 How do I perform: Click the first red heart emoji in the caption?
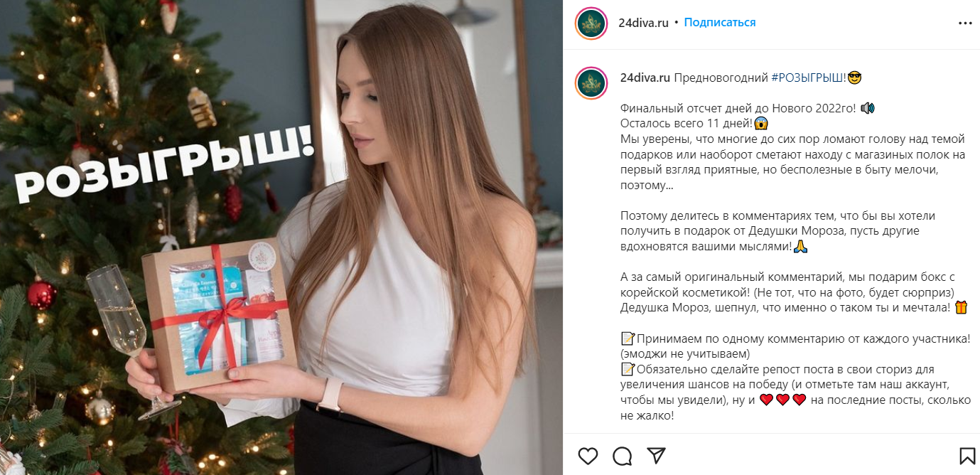766,400
